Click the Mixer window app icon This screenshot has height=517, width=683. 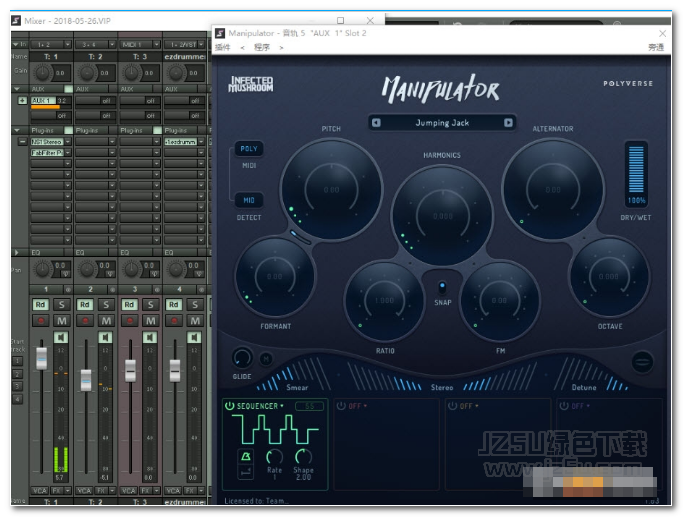point(16,20)
